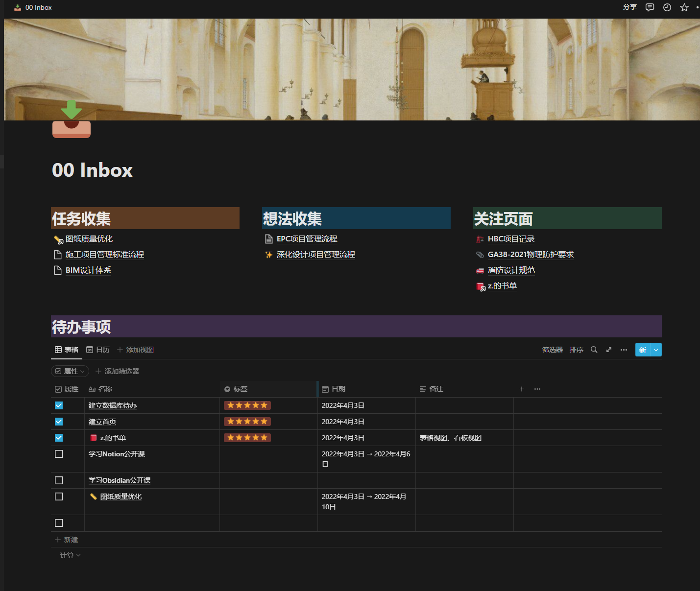Star this page as favorite
This screenshot has width=700, height=591.
click(x=684, y=7)
